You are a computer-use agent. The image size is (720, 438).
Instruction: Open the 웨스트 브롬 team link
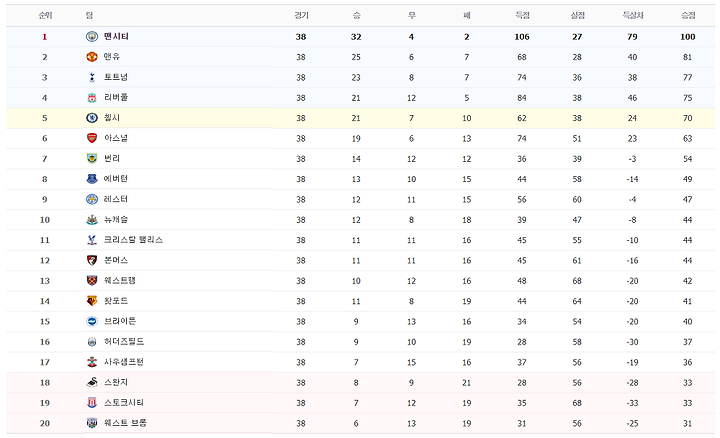(x=125, y=423)
